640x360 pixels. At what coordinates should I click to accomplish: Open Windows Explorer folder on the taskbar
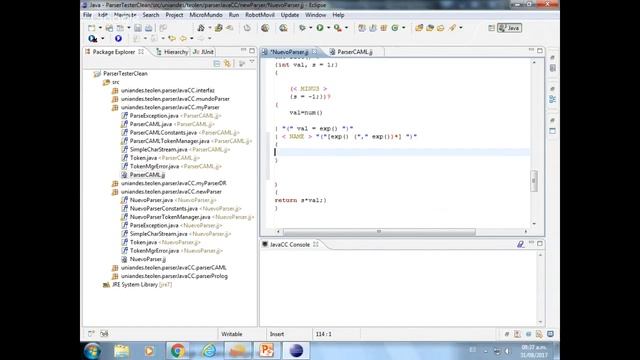[x=121, y=351]
